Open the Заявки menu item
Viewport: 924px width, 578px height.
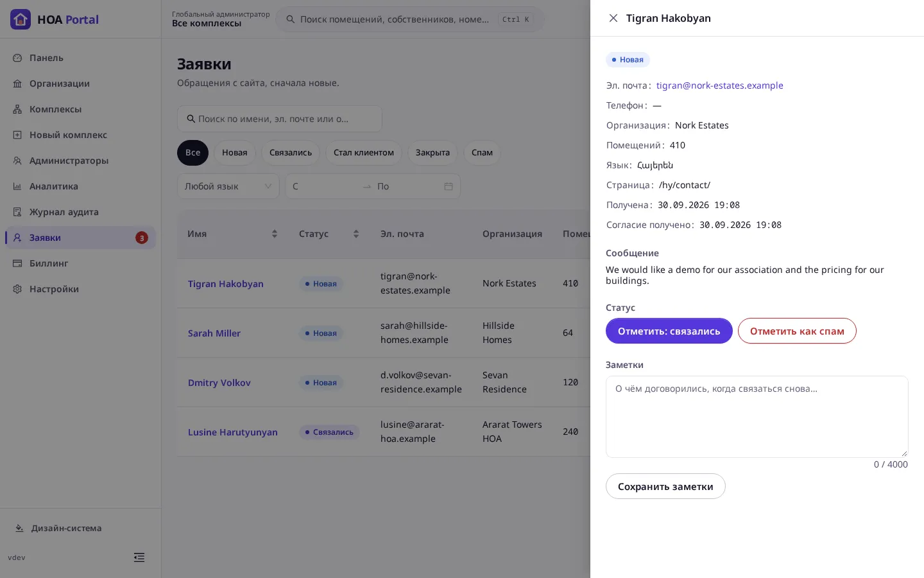80,238
